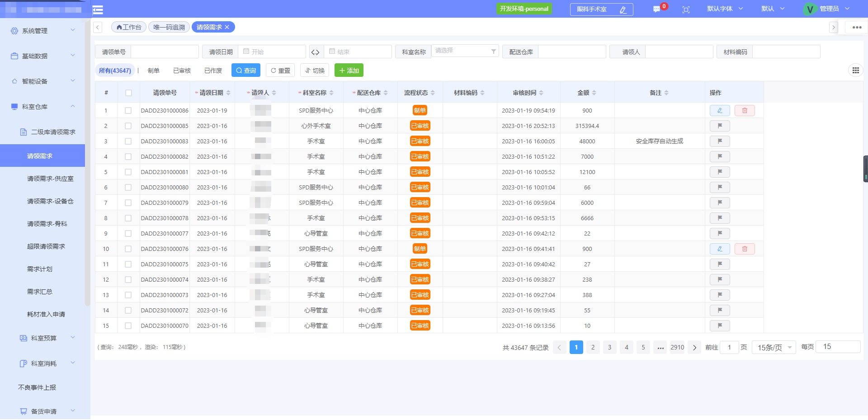868x420 pixels.
Task: Check the row for DADD2301000070
Action: 128,326
